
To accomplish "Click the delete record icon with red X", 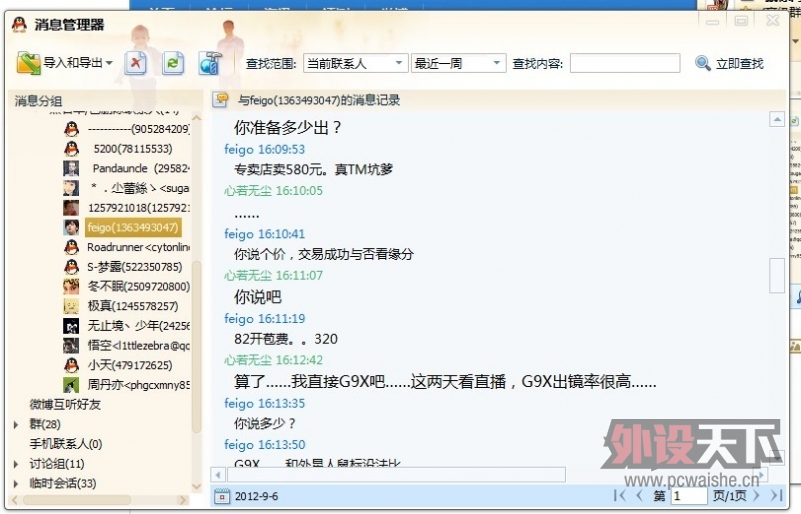I will click(x=136, y=63).
